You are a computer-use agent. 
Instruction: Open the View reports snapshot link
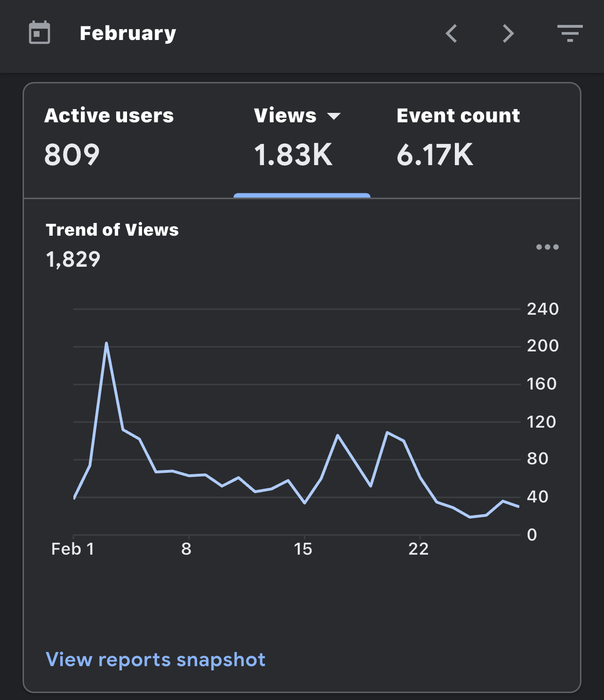coord(156,660)
